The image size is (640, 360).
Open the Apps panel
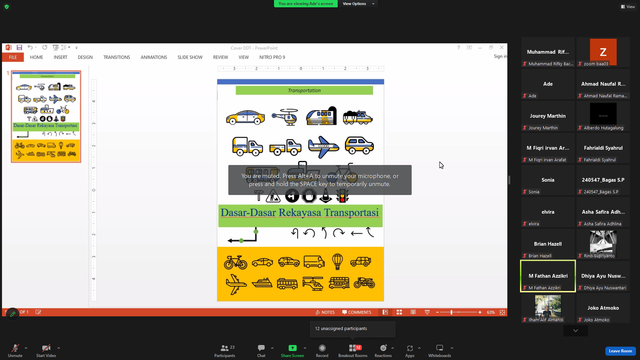click(410, 350)
